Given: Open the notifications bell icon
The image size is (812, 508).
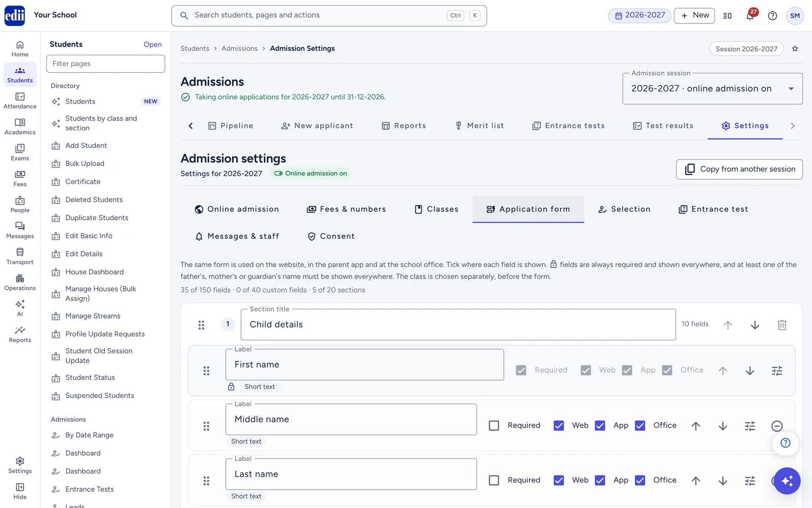Looking at the screenshot, I should click(x=750, y=16).
